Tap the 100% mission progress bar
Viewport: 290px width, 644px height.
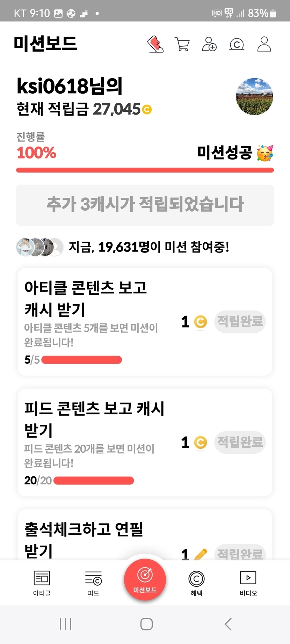(x=145, y=170)
